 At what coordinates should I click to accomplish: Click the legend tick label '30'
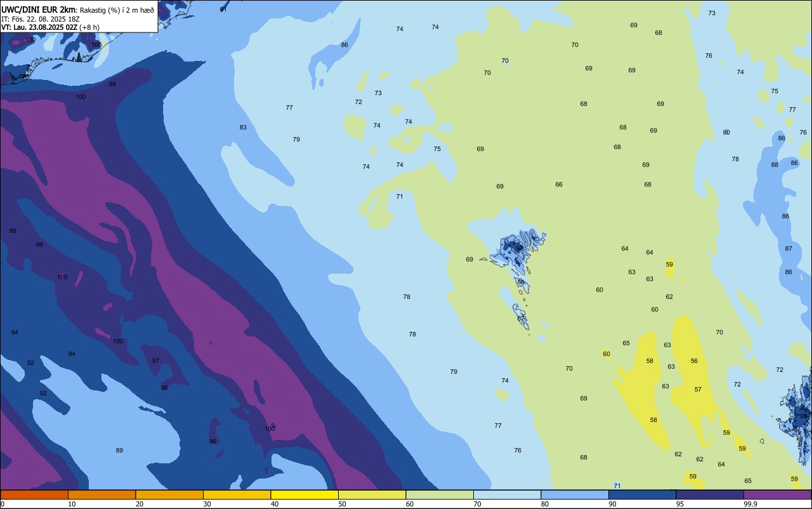[x=207, y=504]
